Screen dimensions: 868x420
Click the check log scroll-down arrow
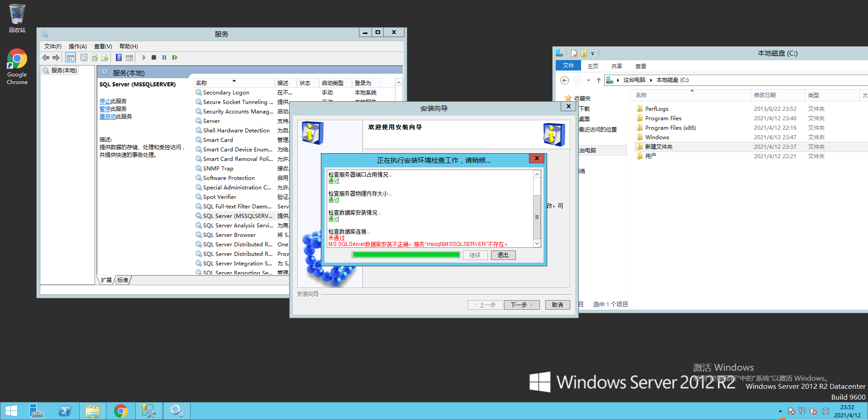pos(537,244)
